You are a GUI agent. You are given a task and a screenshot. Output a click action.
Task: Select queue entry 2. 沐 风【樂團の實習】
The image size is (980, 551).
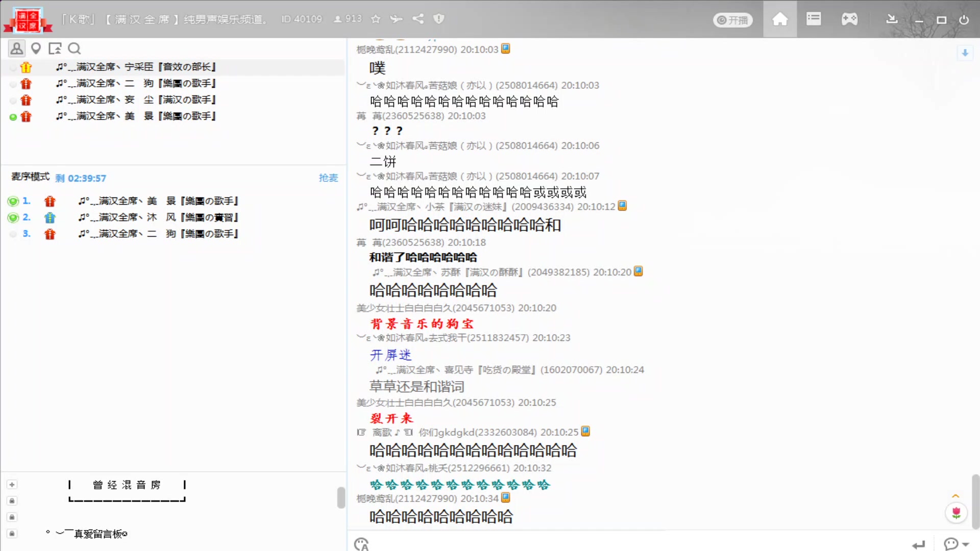[174, 217]
